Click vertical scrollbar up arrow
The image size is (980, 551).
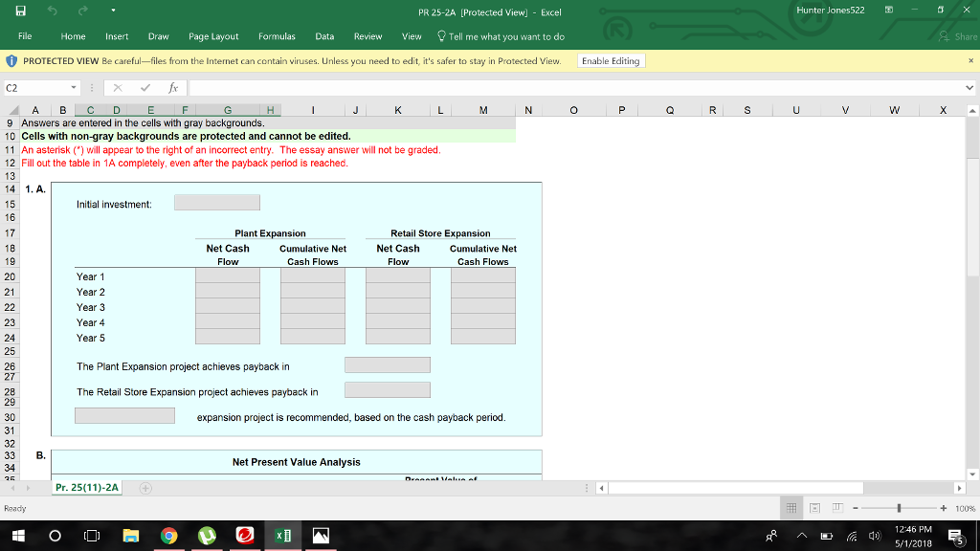coord(972,111)
